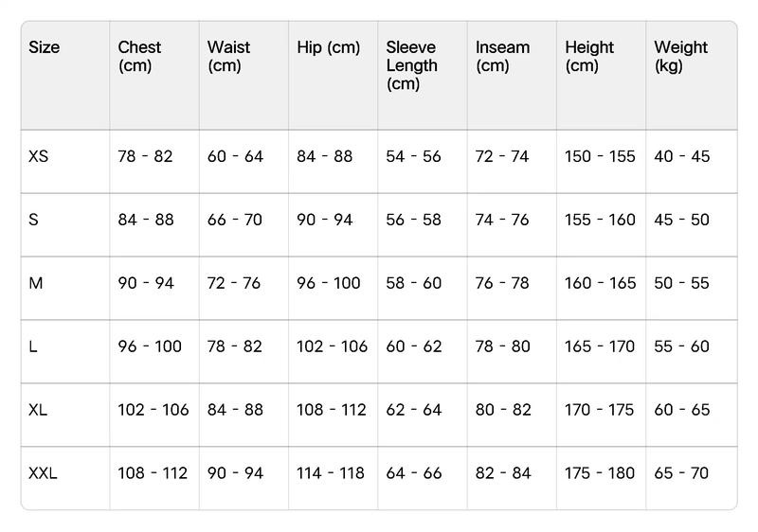The width and height of the screenshot is (758, 532).
Task: Click the chest value 78 - 82
Action: coord(145,156)
